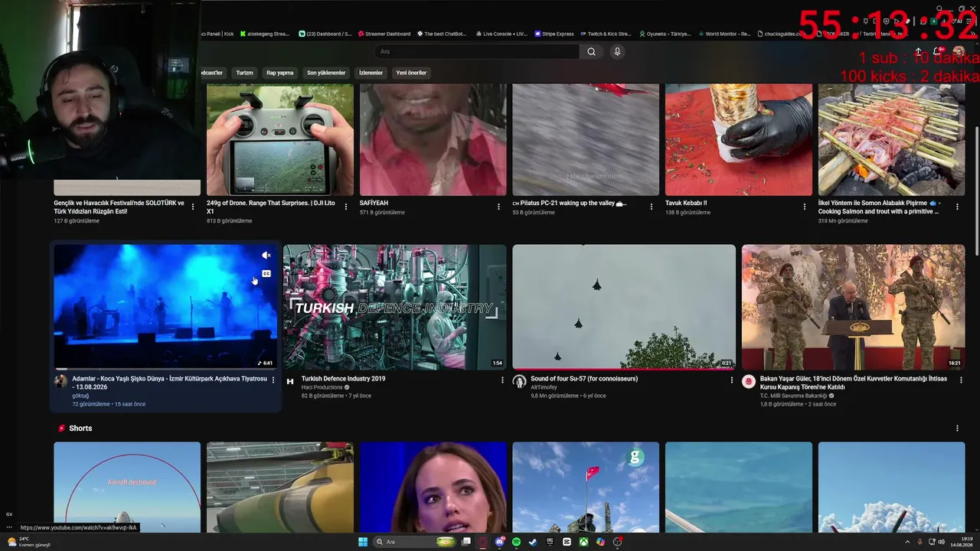Open the YouTube notifications bell
This screenshot has height=551, width=980.
point(939,51)
